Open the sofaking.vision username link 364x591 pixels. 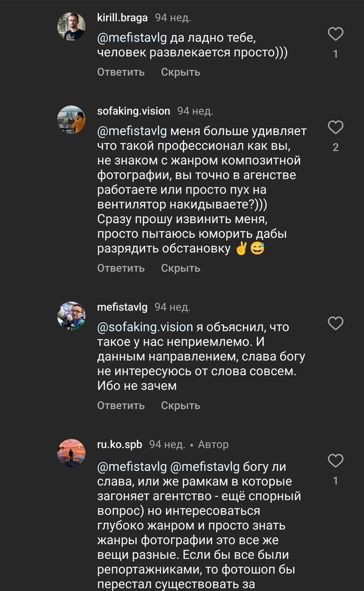click(x=134, y=111)
